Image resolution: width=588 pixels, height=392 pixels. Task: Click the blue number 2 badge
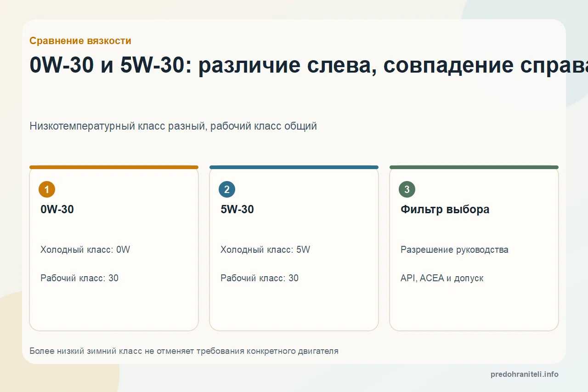click(227, 189)
